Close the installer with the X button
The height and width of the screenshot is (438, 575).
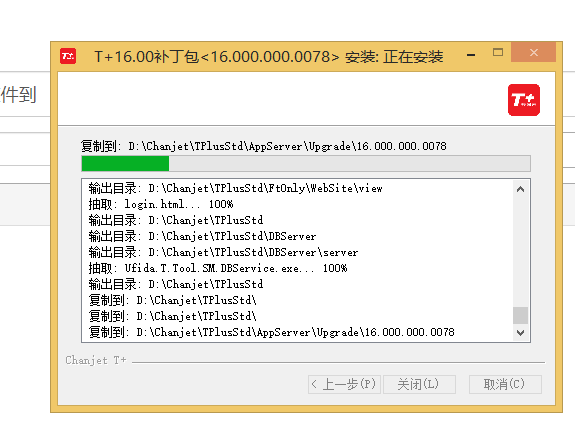click(534, 52)
